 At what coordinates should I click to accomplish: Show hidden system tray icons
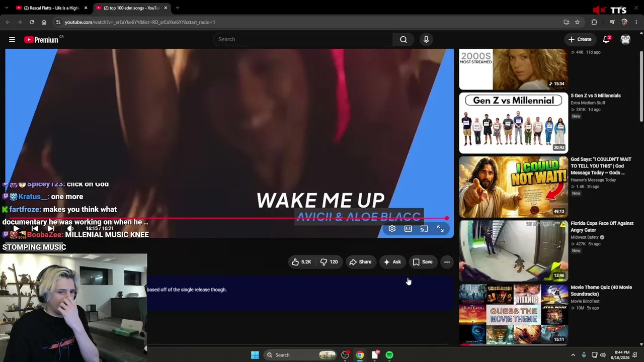(x=573, y=355)
